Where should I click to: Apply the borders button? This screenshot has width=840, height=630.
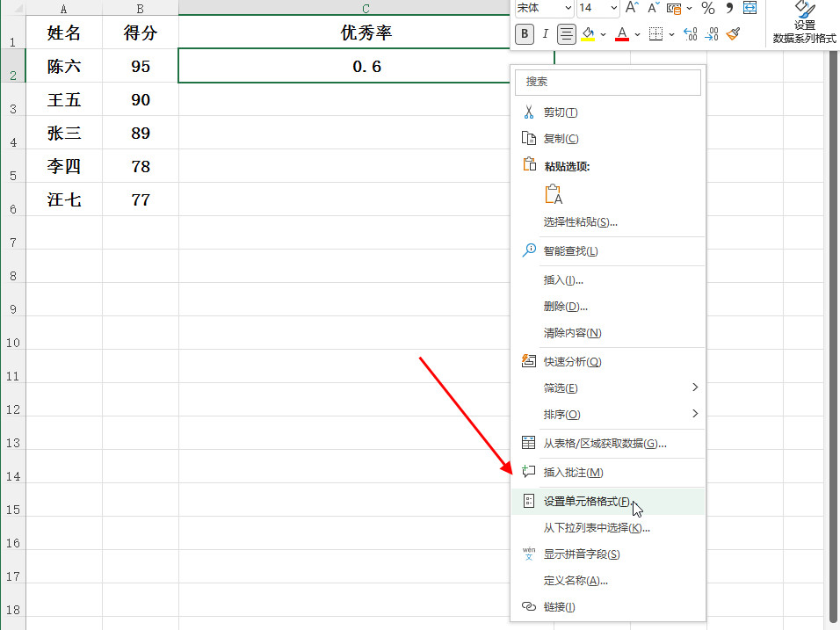click(655, 34)
